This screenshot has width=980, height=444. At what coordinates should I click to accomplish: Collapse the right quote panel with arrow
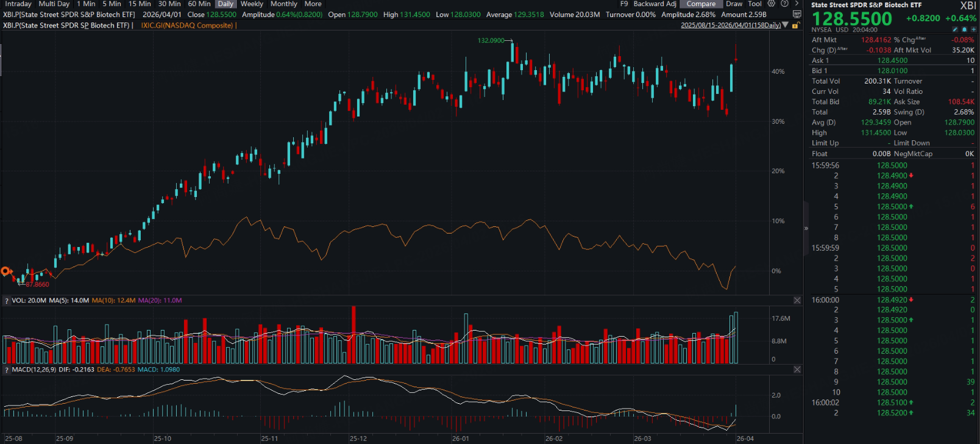point(806,228)
